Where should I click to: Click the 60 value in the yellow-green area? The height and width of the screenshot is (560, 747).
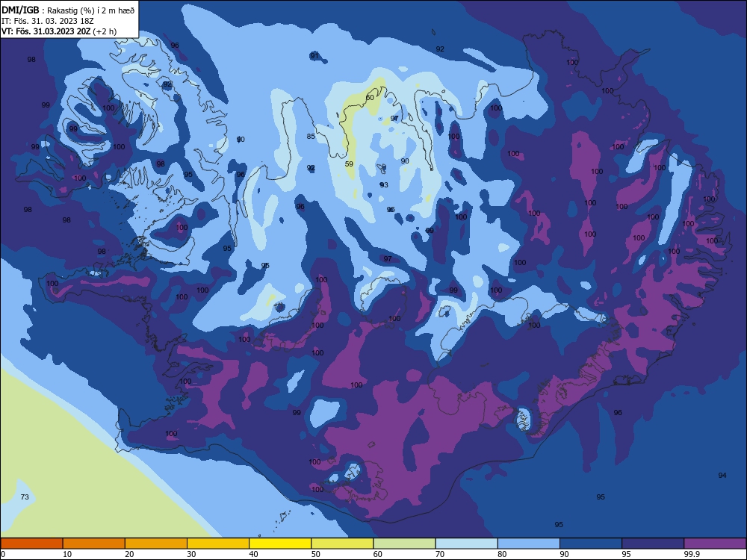click(x=370, y=98)
